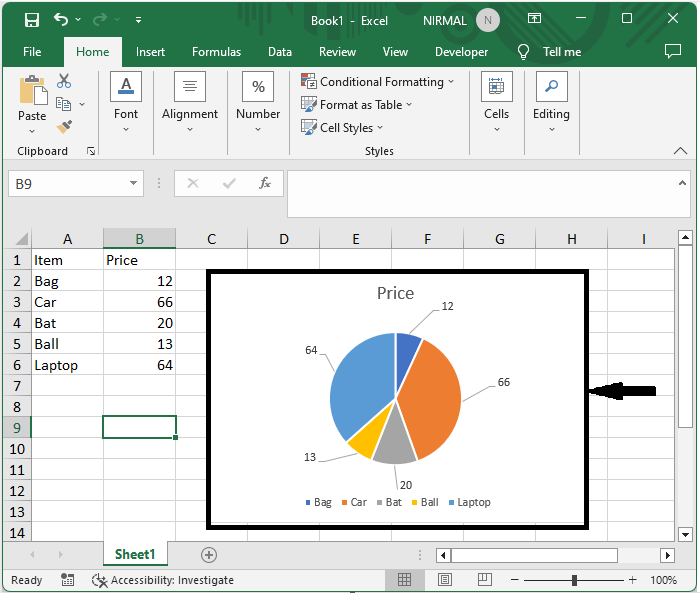Expand the formula bar
The image size is (700, 593).
click(x=682, y=183)
